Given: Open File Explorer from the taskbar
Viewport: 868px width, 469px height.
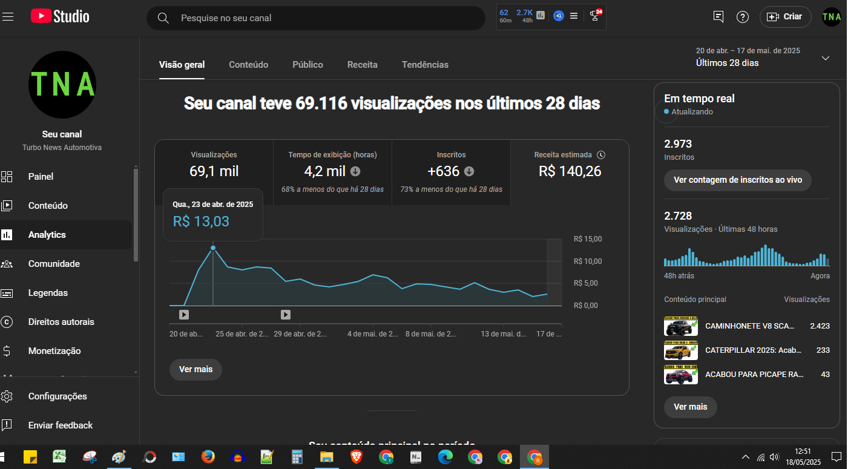Looking at the screenshot, I should 326,457.
